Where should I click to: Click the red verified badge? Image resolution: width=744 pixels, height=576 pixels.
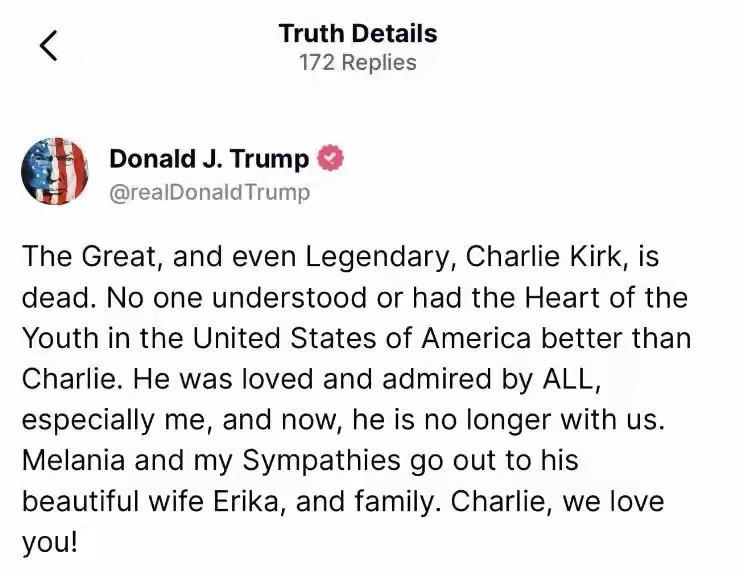[331, 158]
